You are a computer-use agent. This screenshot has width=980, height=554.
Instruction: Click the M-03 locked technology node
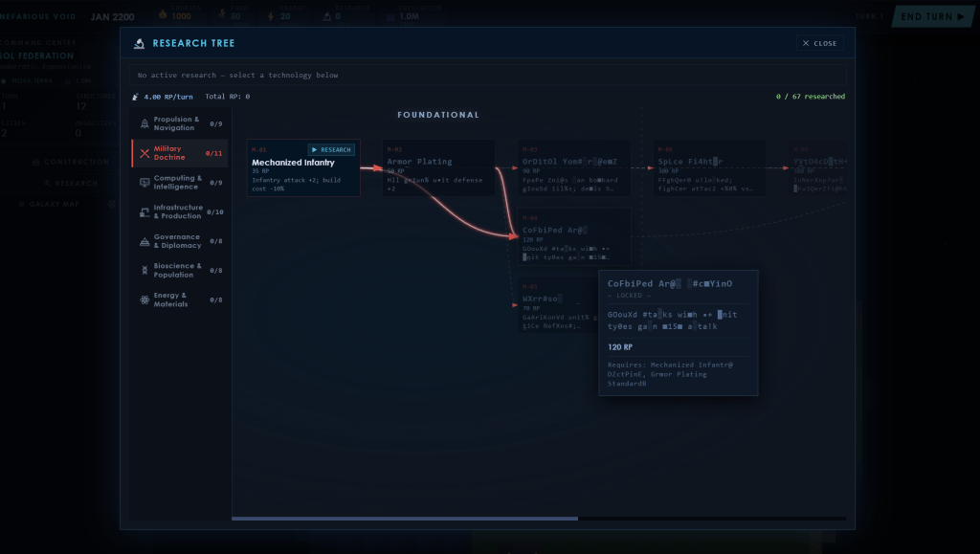(574, 168)
